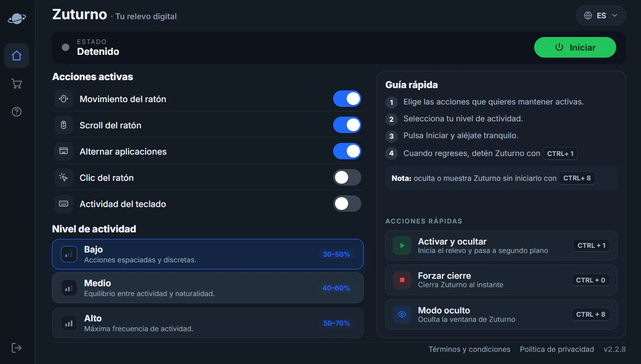Click the bars icon on Medio level

coord(69,288)
